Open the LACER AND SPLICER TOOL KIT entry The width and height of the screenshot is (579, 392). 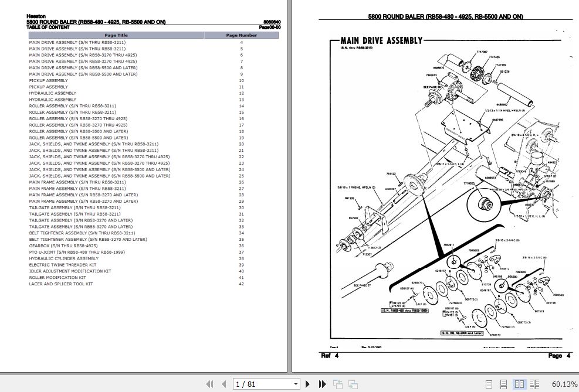tap(61, 283)
